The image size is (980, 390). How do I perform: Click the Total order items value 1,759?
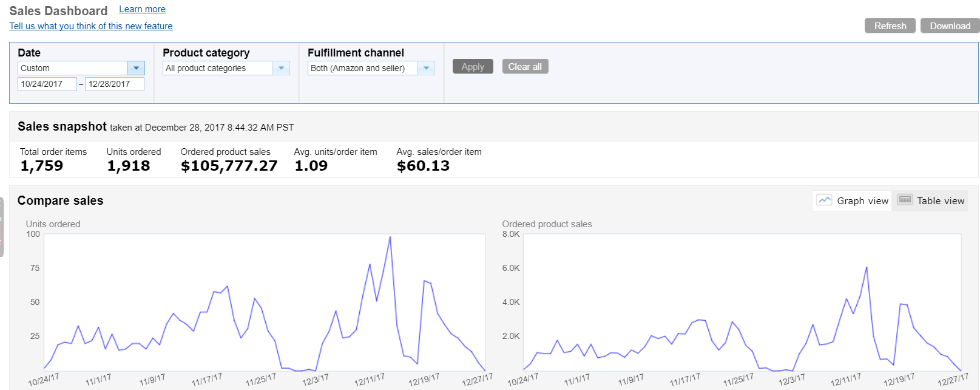tap(41, 166)
